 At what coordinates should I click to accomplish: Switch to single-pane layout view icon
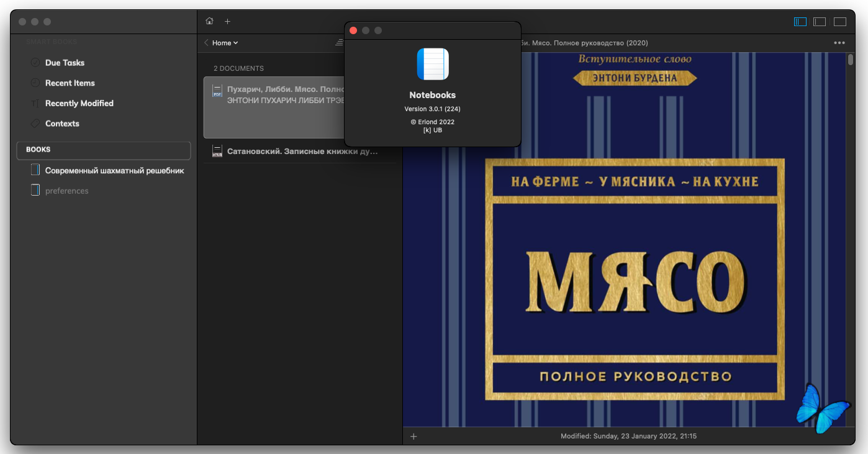[840, 22]
